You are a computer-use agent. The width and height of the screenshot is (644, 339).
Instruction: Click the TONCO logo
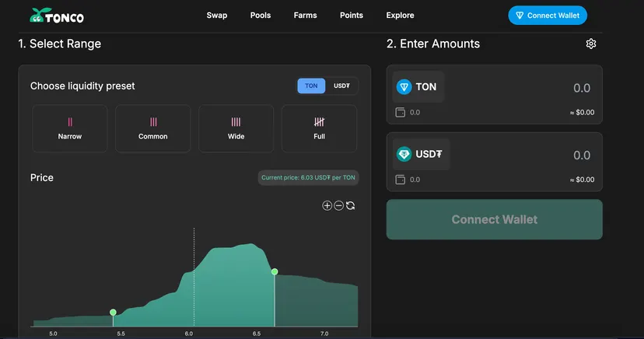[57, 16]
